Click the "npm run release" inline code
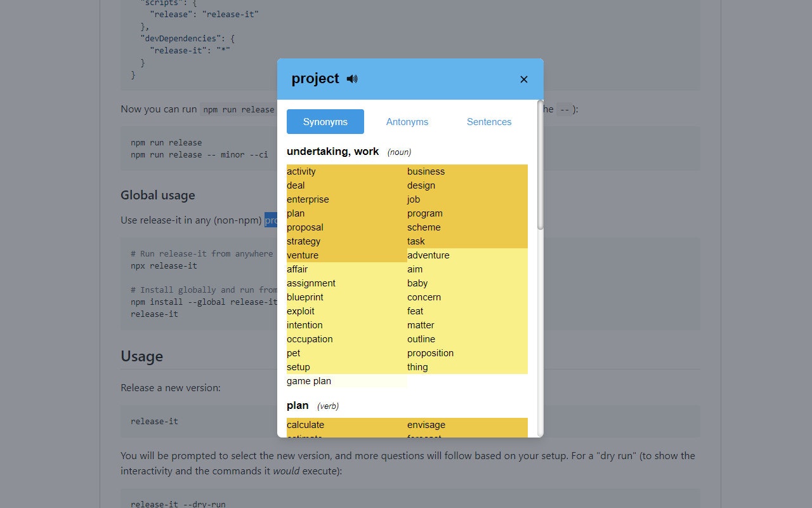This screenshot has height=508, width=812. [239, 109]
